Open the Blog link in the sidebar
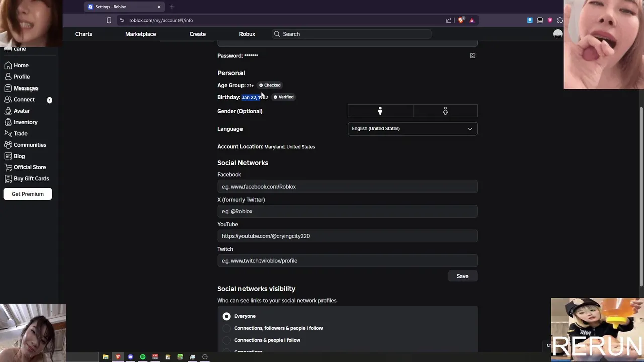Viewport: 644px width, 362px height. pyautogui.click(x=14, y=156)
